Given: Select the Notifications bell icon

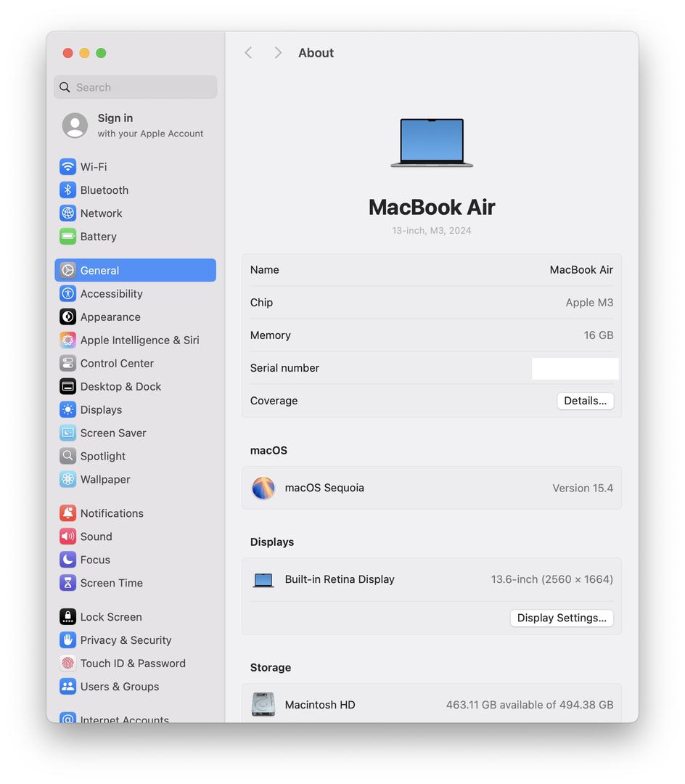Looking at the screenshot, I should pos(67,513).
